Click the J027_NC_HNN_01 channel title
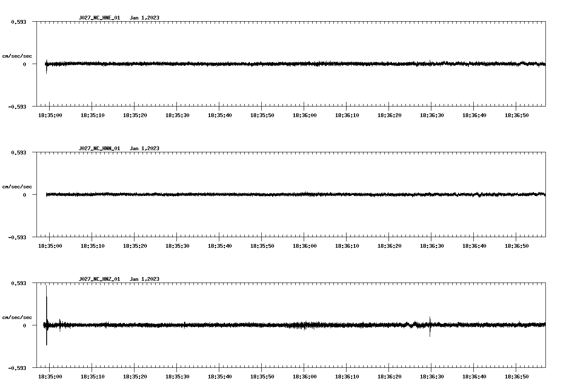 [99, 148]
